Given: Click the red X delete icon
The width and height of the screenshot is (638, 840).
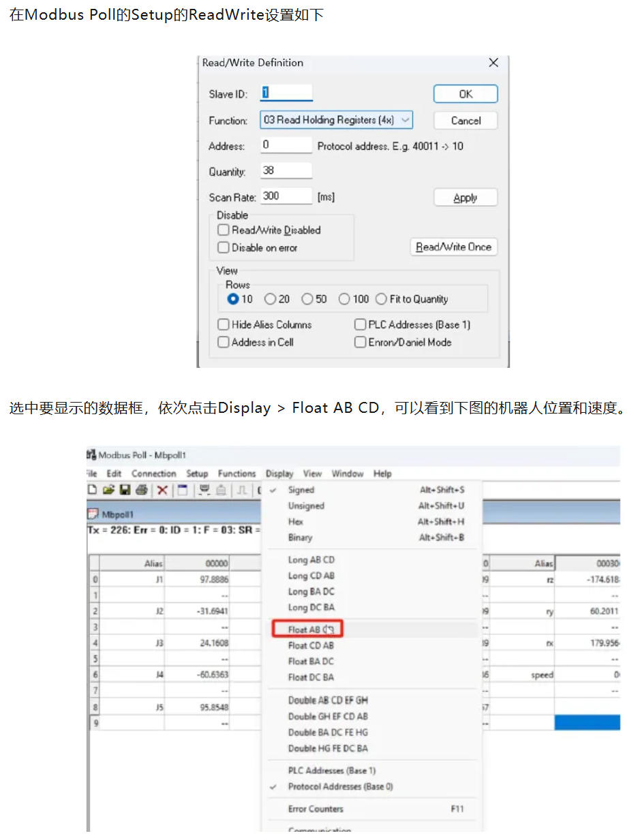Looking at the screenshot, I should pyautogui.click(x=162, y=490).
